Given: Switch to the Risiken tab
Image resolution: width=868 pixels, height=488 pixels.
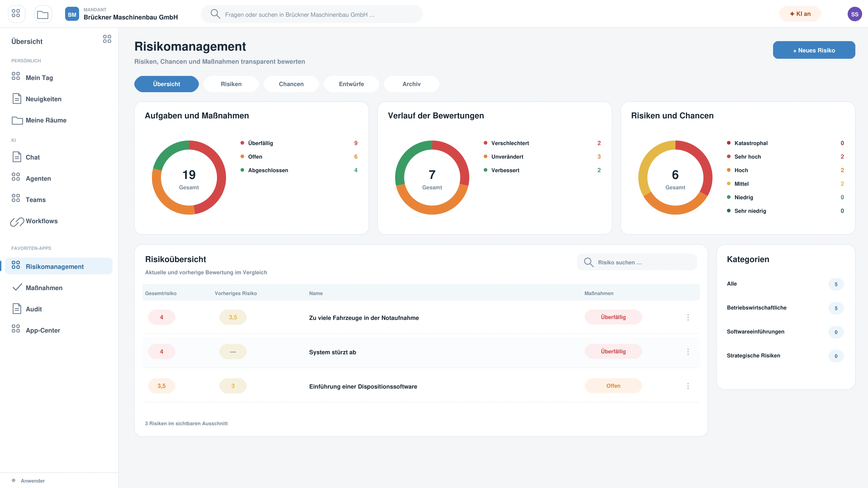Looking at the screenshot, I should point(231,84).
